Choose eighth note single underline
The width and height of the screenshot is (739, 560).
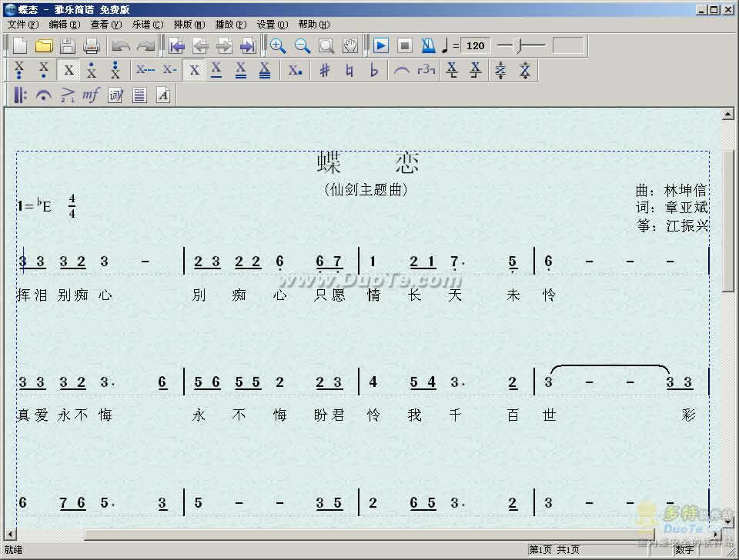coord(216,70)
